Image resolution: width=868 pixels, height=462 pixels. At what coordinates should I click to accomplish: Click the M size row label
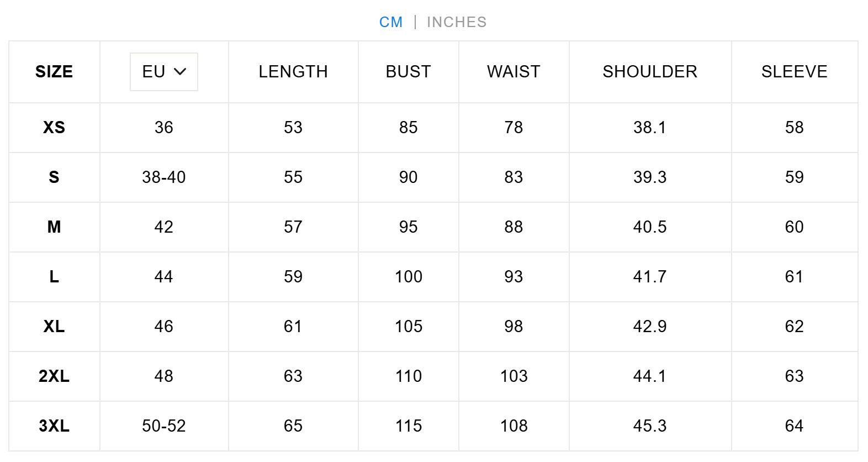click(x=54, y=227)
